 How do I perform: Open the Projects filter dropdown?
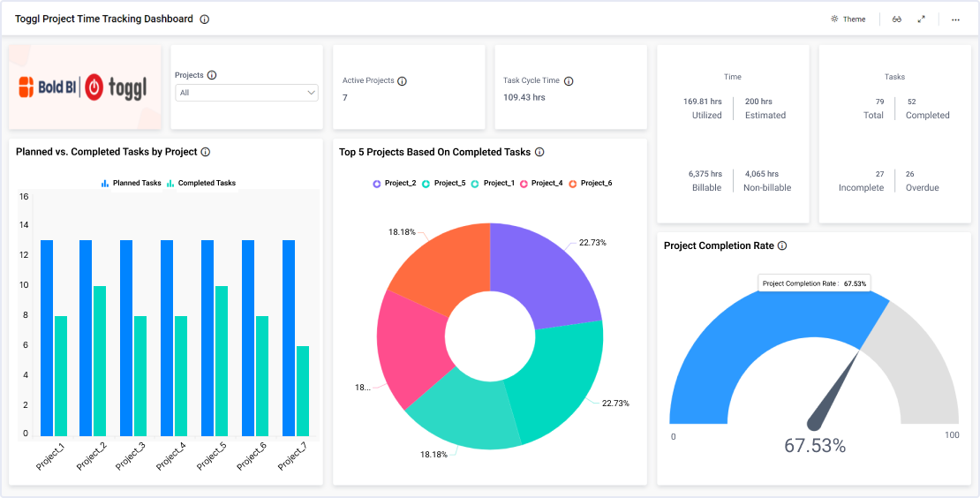(246, 93)
